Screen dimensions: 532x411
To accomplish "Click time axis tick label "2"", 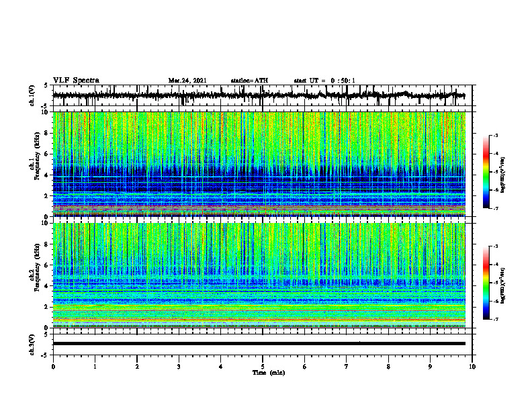I will click(x=137, y=367).
